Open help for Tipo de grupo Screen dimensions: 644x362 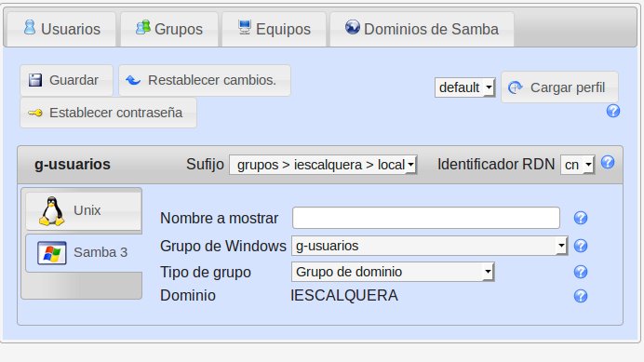(x=581, y=272)
